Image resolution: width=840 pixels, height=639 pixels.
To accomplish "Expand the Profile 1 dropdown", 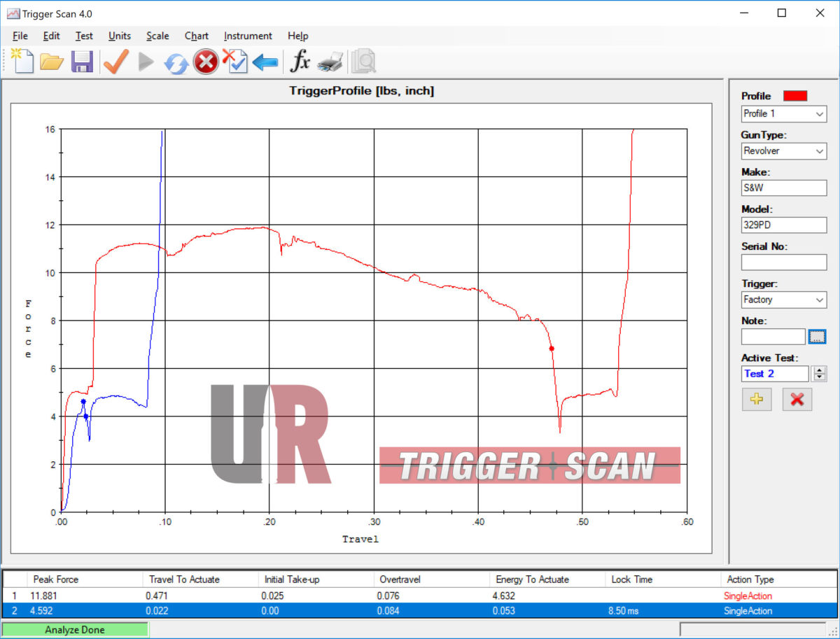I will click(x=784, y=113).
